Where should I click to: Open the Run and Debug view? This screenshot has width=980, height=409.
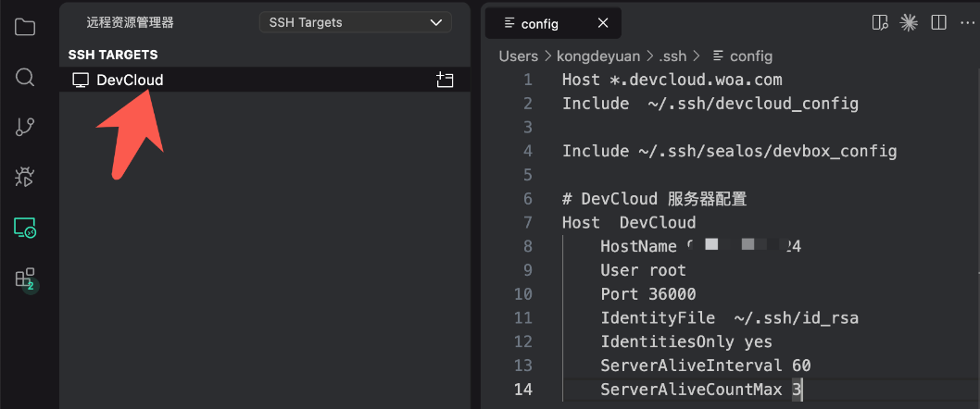tap(25, 177)
